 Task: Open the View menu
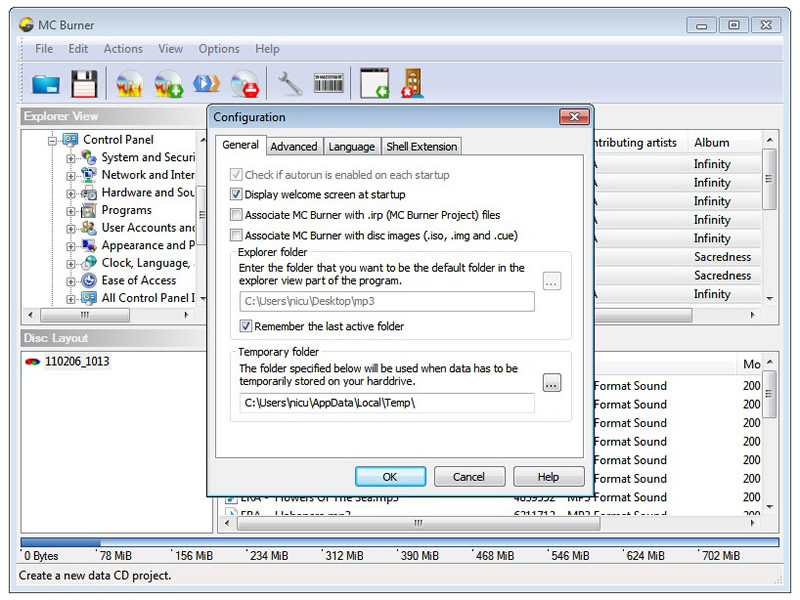[x=170, y=49]
